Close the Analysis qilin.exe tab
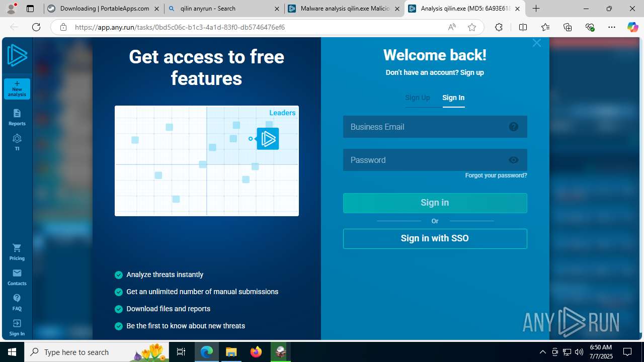This screenshot has height=362, width=644. tap(517, 9)
